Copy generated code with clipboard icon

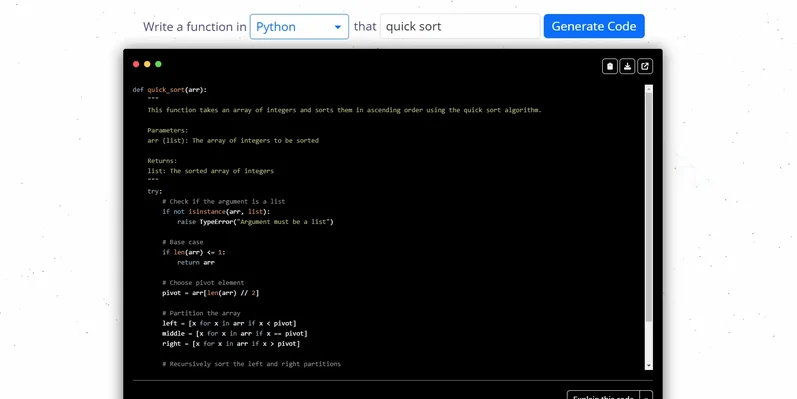[610, 66]
